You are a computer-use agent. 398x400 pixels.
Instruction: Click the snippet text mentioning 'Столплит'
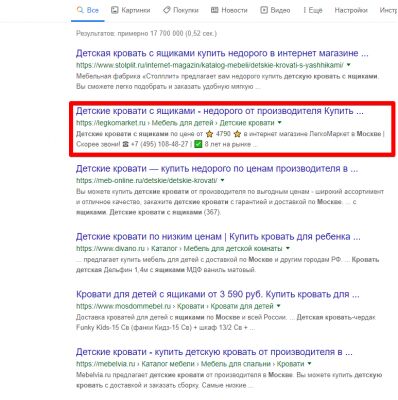(228, 81)
